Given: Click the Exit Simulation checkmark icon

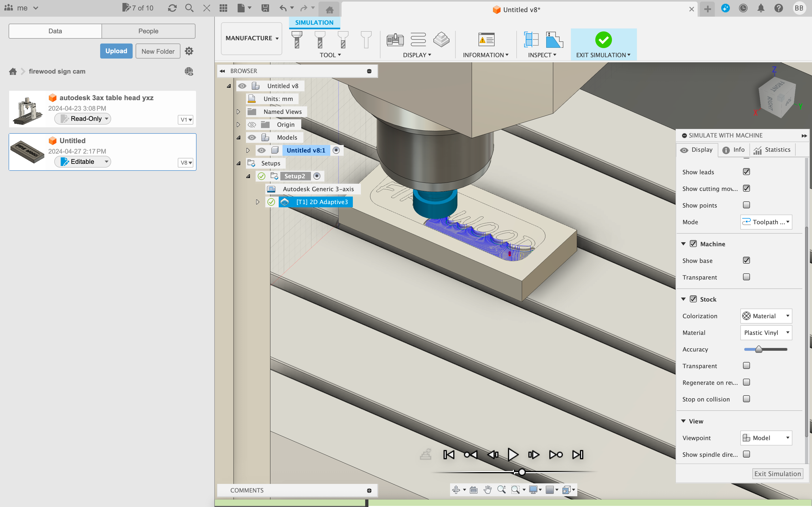Looking at the screenshot, I should pyautogui.click(x=604, y=39).
